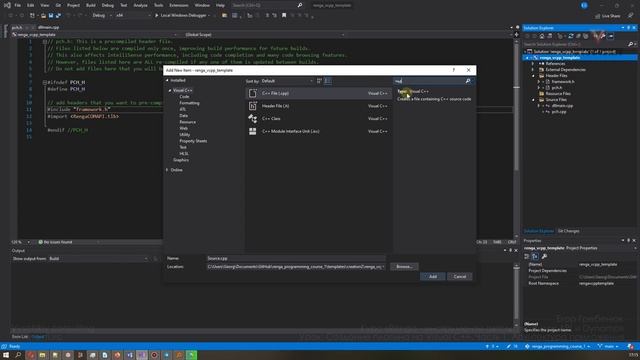Select the Header File (.h) template
The height and width of the screenshot is (360, 640).
pyautogui.click(x=318, y=106)
